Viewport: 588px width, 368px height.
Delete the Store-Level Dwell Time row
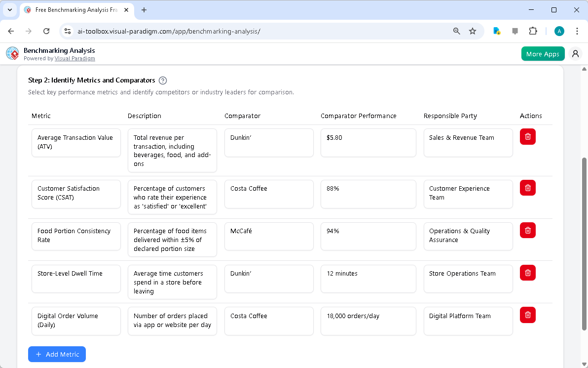(x=527, y=272)
